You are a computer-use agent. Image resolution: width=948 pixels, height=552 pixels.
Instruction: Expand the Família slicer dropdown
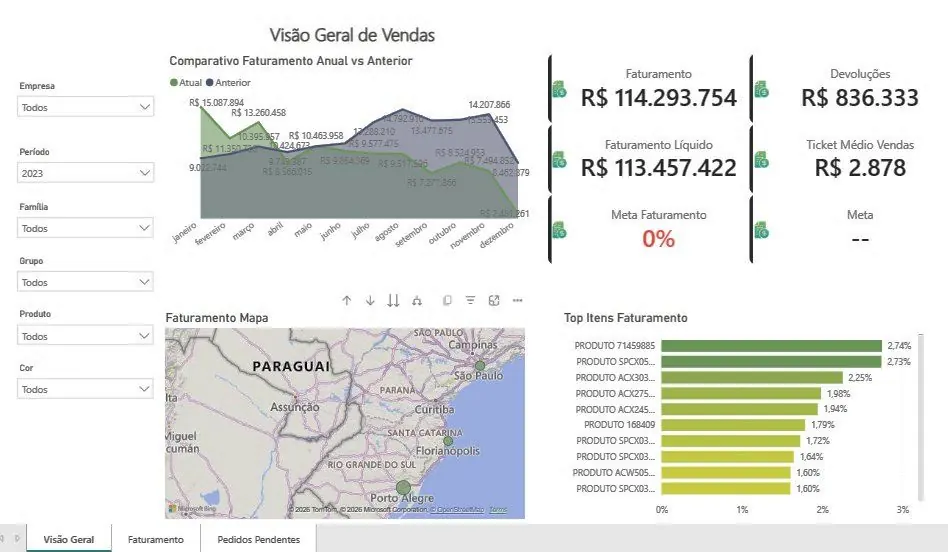[85, 228]
